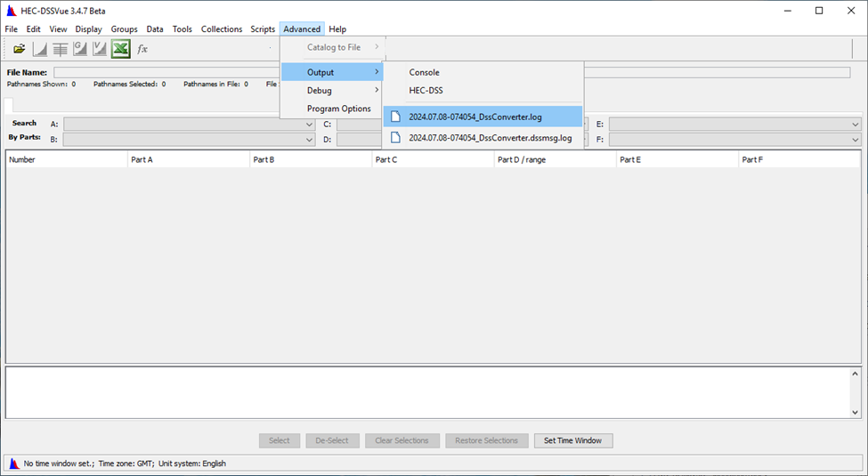Click the Excel export icon
This screenshot has width=868, height=476.
(121, 49)
